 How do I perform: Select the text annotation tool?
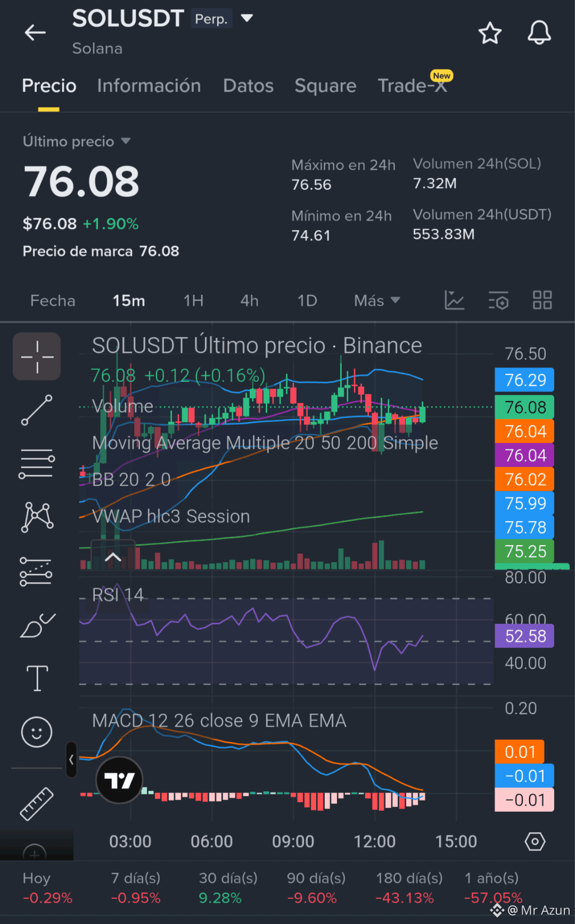pyautogui.click(x=37, y=678)
